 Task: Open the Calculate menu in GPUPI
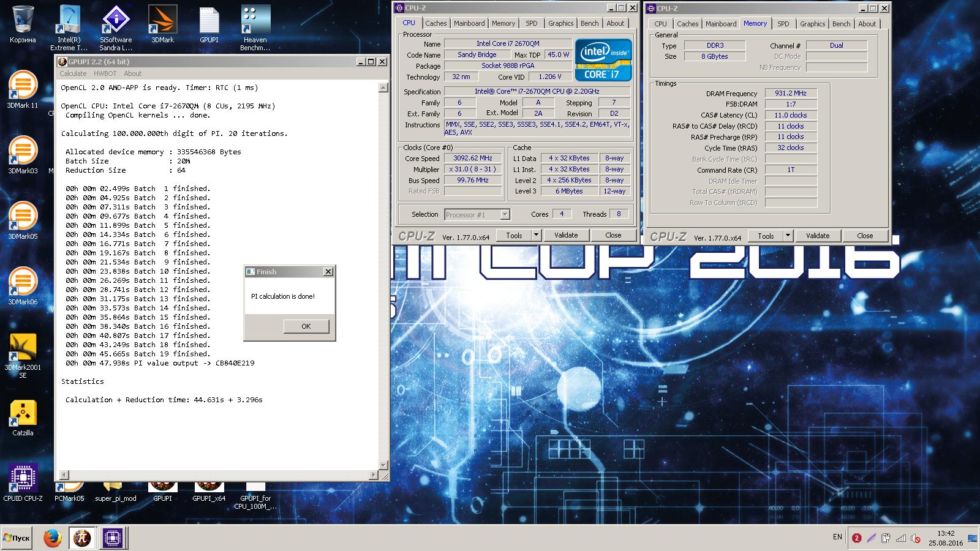(73, 73)
